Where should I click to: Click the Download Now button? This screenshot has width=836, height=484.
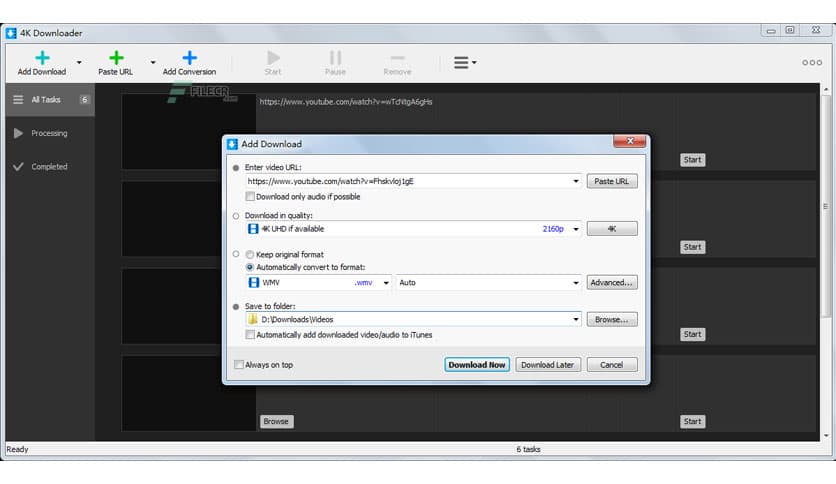pos(477,365)
